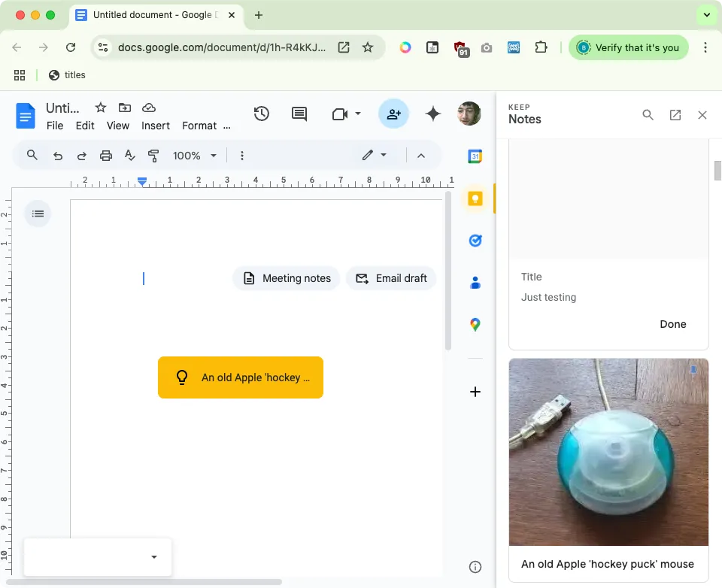Open the Gemini spark icon
Viewport: 722px width, 588px height.
433,114
